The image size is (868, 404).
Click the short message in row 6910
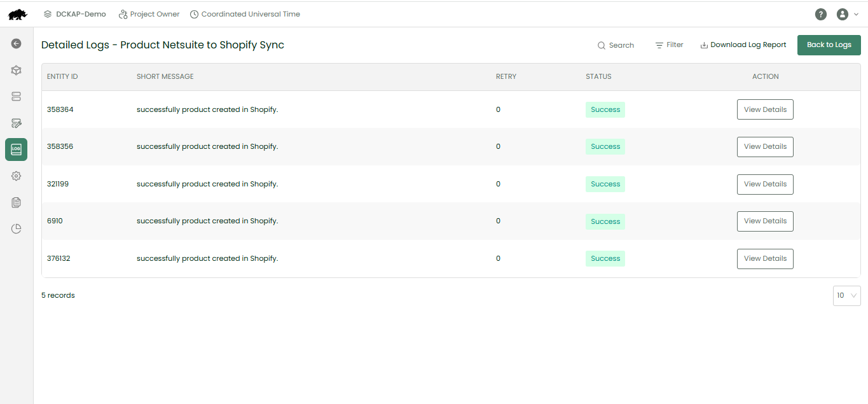click(x=207, y=221)
